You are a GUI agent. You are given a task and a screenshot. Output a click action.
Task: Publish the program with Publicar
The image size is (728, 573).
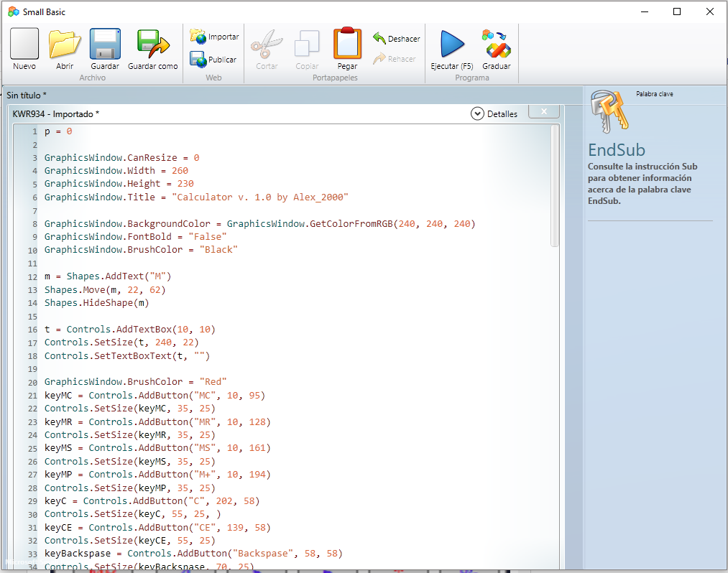click(213, 60)
